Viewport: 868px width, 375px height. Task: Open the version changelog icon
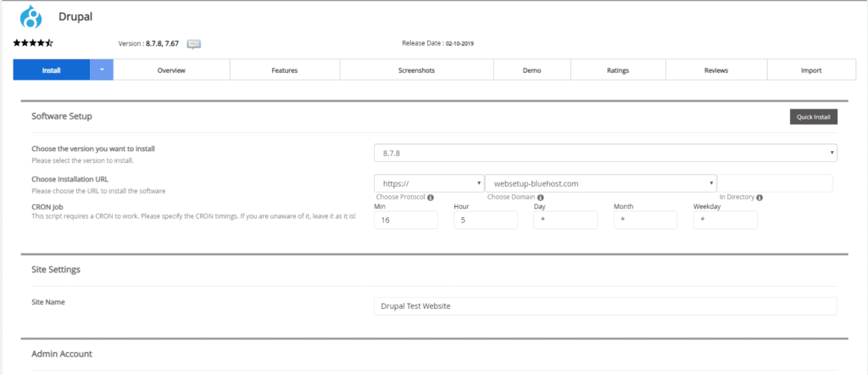[194, 44]
